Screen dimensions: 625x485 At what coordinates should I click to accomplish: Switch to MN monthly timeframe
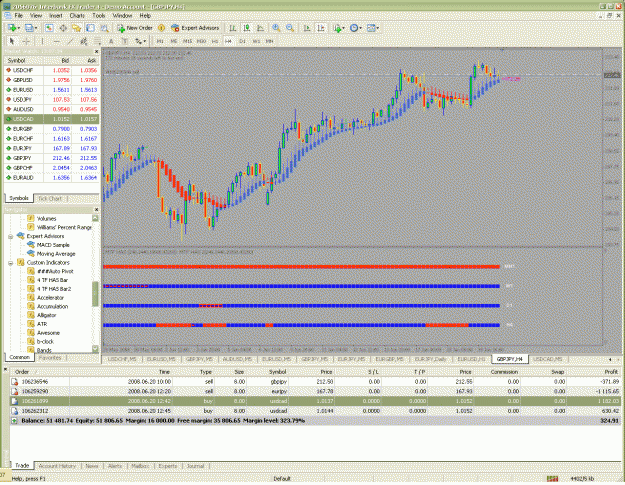coord(270,41)
